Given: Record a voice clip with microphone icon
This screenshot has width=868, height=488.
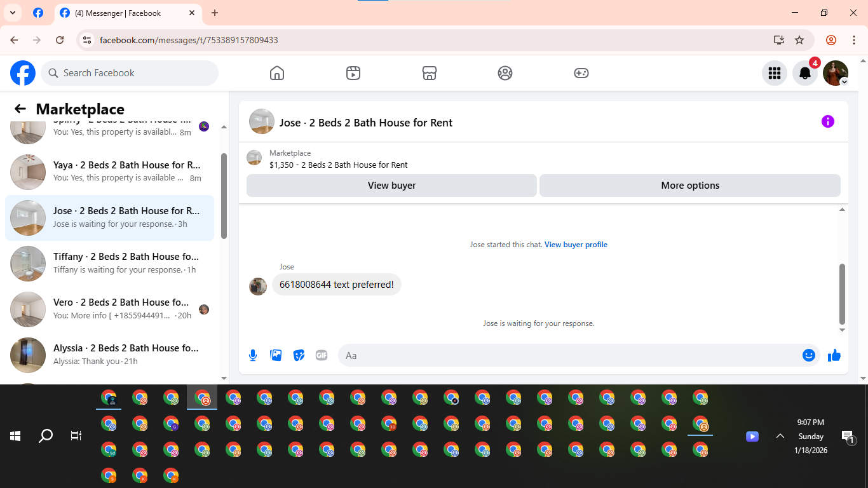Looking at the screenshot, I should [x=253, y=355].
